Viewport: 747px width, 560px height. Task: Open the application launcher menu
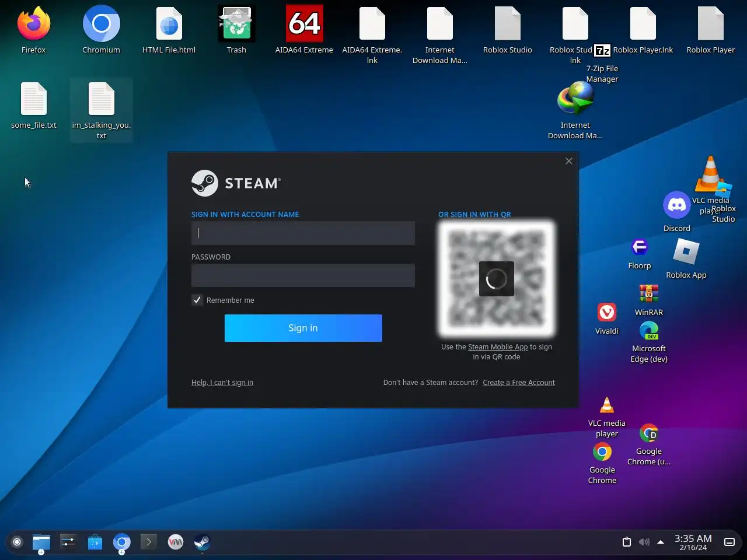17,542
